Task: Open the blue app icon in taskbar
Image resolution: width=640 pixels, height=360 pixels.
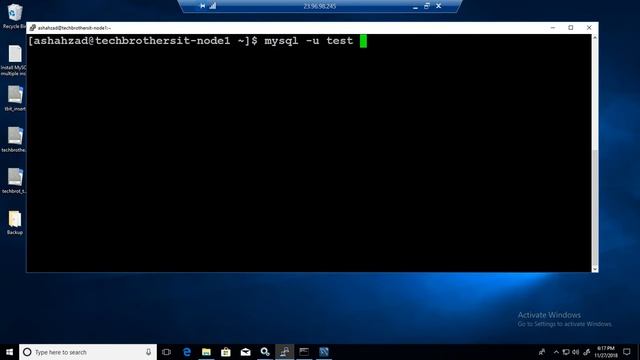Action: pyautogui.click(x=324, y=352)
